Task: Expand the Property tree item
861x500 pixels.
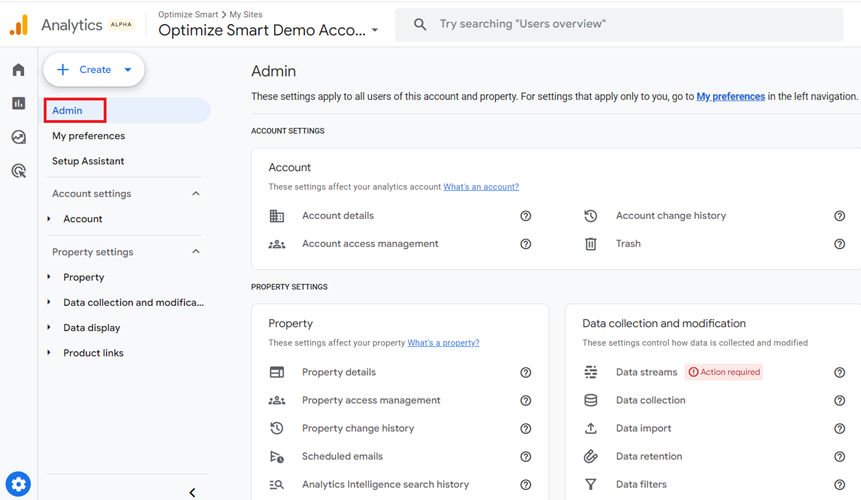Action: (49, 277)
